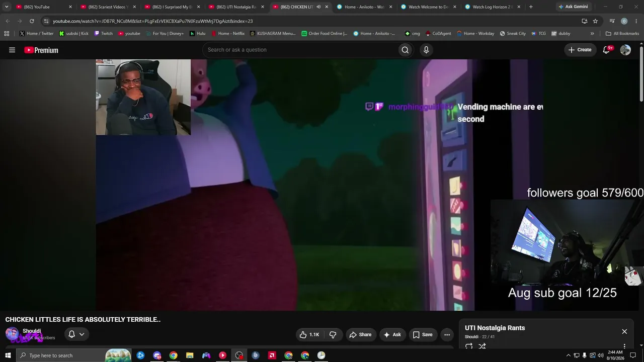Switch to the Home - Anikoto tab

tap(365, 7)
